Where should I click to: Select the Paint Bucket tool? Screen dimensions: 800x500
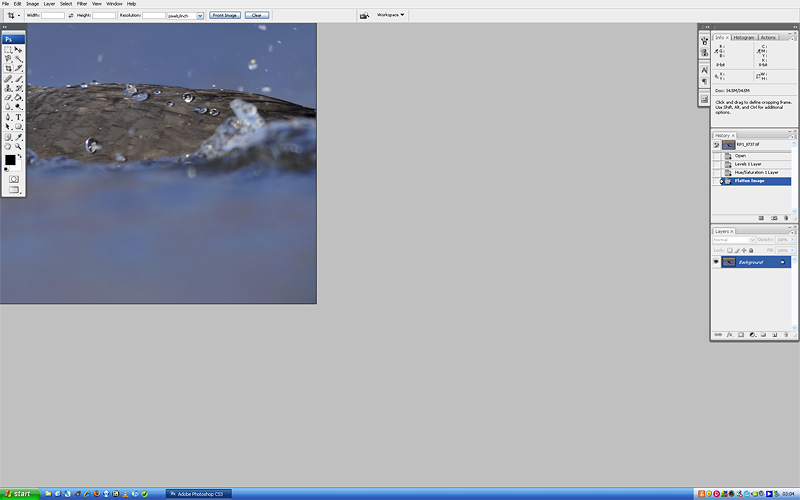coord(18,97)
